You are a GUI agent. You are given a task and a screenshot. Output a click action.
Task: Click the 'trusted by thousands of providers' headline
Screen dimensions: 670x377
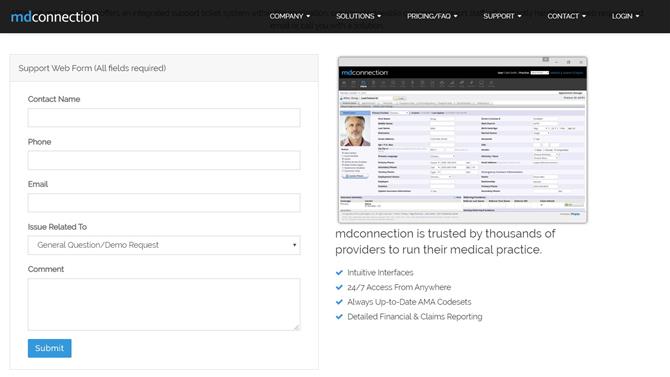tap(445, 242)
